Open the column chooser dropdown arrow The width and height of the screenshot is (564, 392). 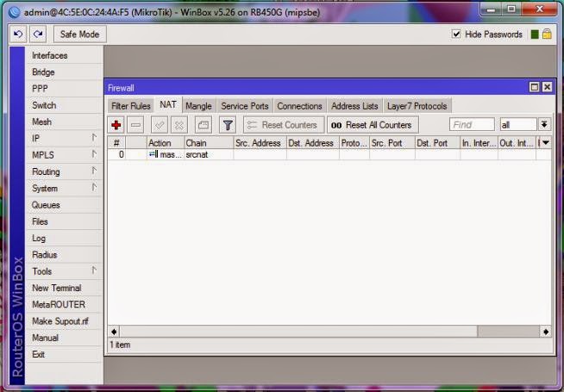tap(546, 143)
